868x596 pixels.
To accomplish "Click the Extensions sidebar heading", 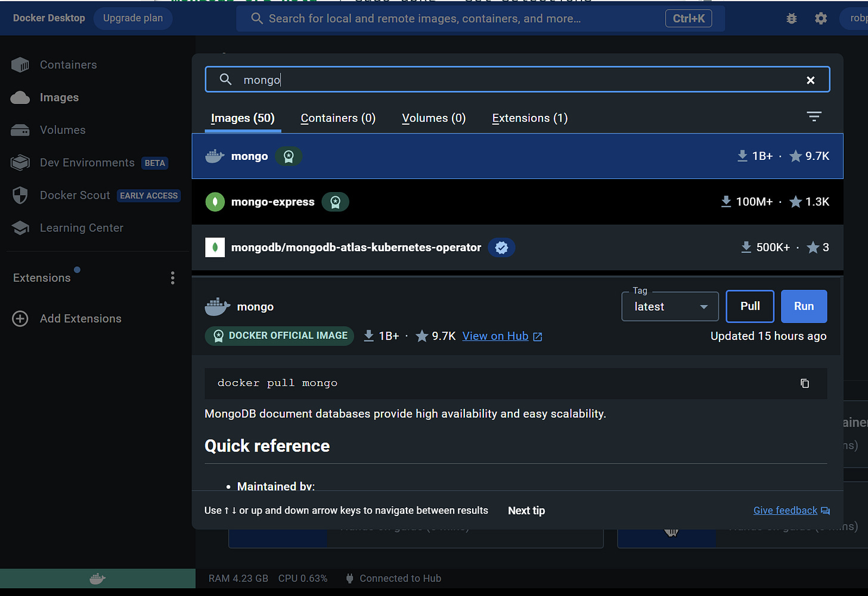I will [x=42, y=278].
